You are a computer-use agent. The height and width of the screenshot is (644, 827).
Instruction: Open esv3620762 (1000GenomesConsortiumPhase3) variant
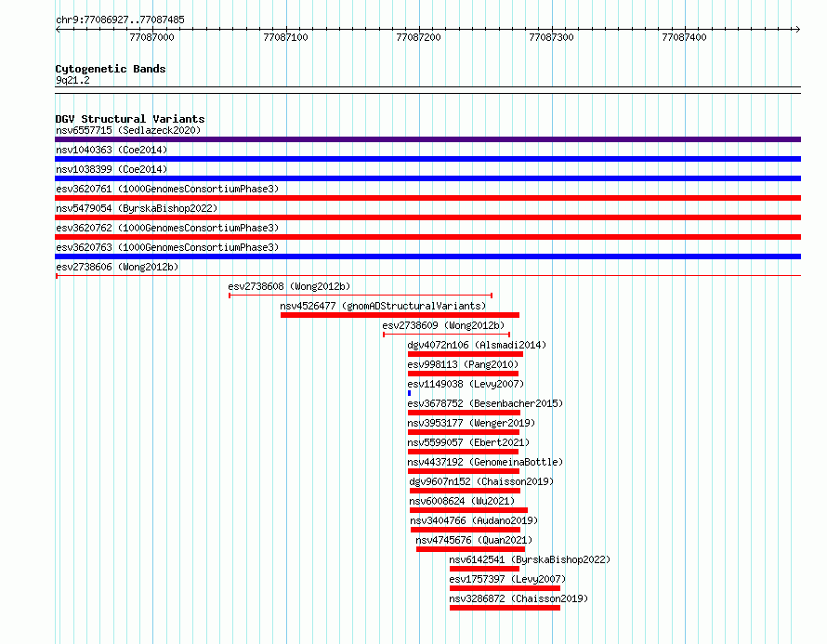coord(167,228)
